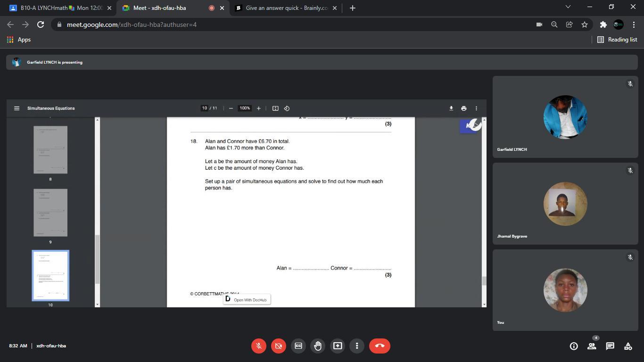Select page 10 thumbnail
The image size is (644, 362).
(50, 276)
